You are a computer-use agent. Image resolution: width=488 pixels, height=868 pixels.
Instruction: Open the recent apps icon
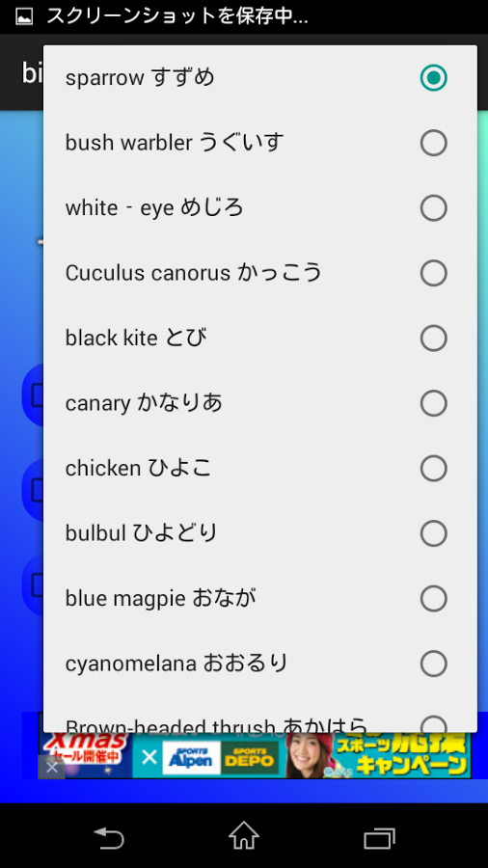pos(379,837)
